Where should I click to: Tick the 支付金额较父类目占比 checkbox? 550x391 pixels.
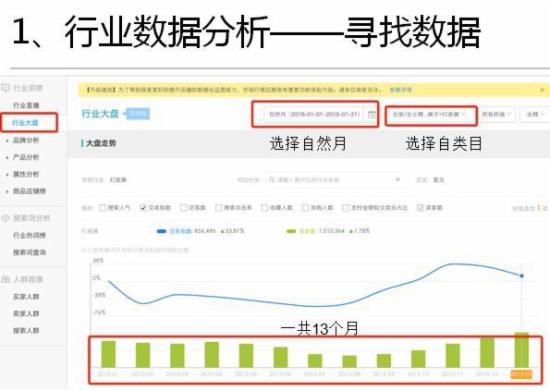point(346,208)
